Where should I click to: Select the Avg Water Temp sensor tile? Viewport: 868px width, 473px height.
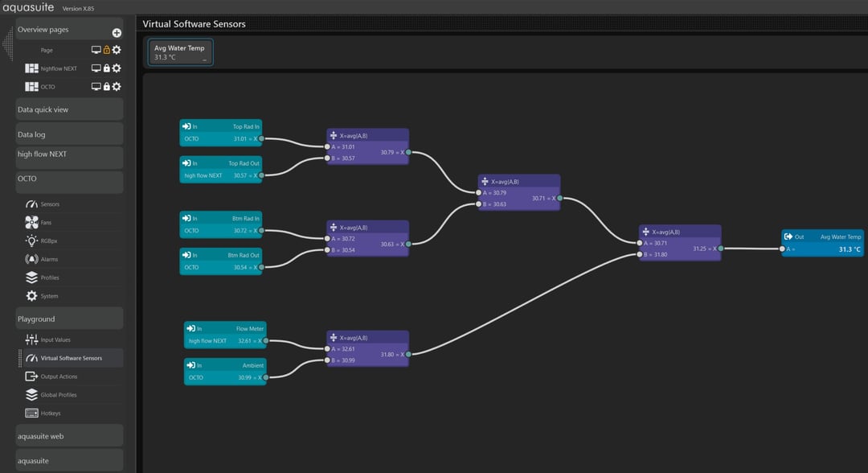click(x=179, y=52)
